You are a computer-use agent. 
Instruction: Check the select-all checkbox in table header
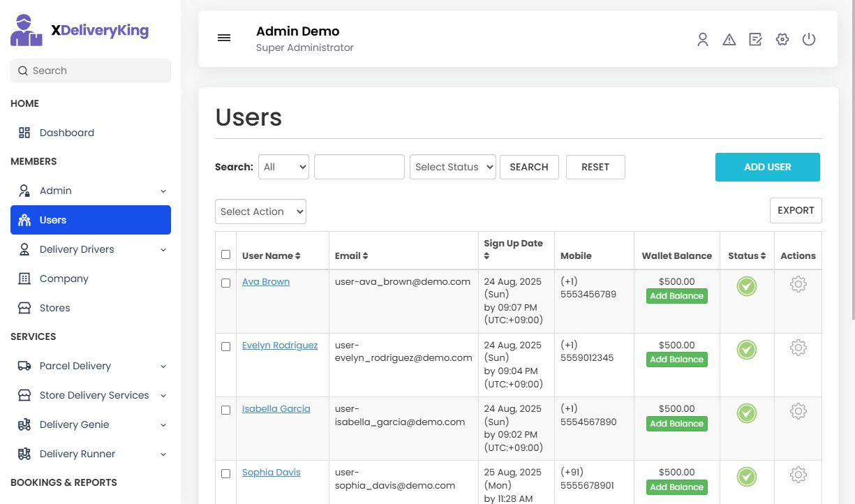[x=225, y=254]
